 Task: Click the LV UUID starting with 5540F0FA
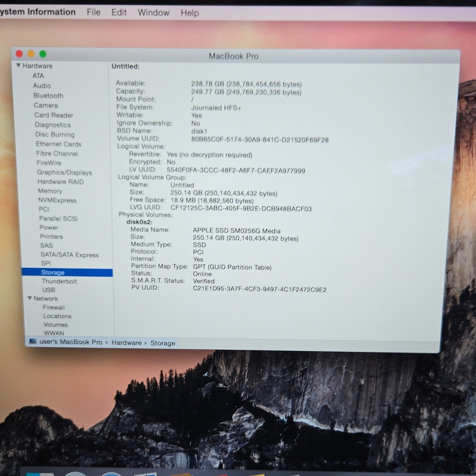(236, 171)
